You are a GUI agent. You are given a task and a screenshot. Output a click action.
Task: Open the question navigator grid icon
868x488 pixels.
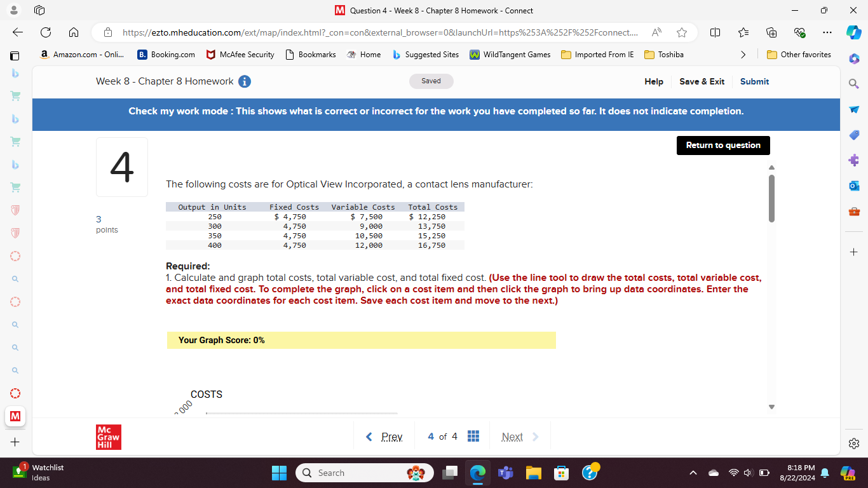[x=473, y=437]
